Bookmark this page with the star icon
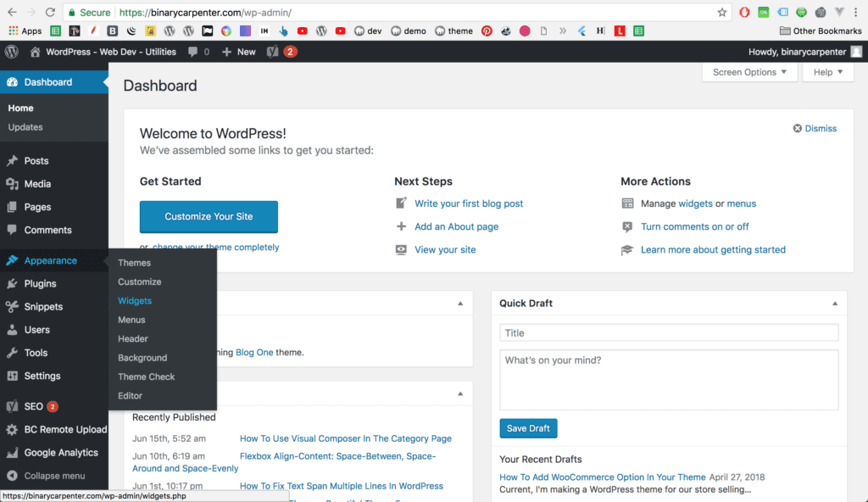 click(722, 12)
